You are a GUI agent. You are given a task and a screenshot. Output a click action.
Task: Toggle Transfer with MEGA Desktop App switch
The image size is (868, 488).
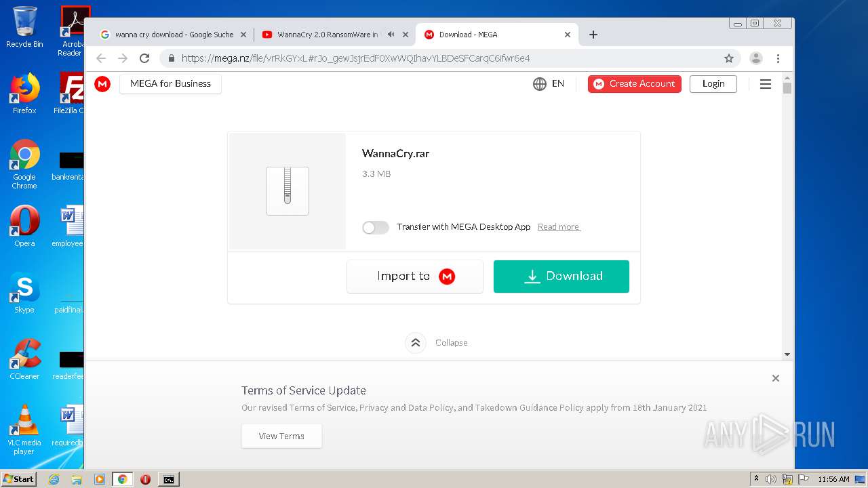click(375, 228)
